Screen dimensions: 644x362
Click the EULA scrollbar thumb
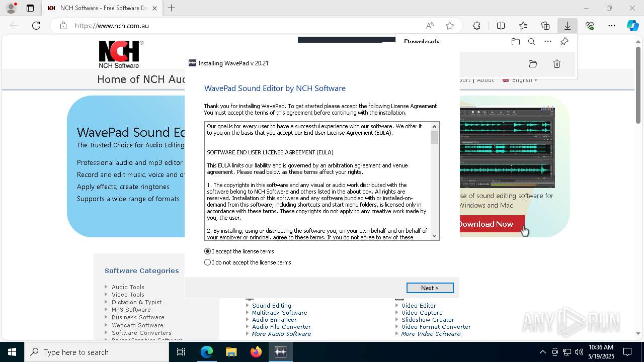(x=435, y=137)
